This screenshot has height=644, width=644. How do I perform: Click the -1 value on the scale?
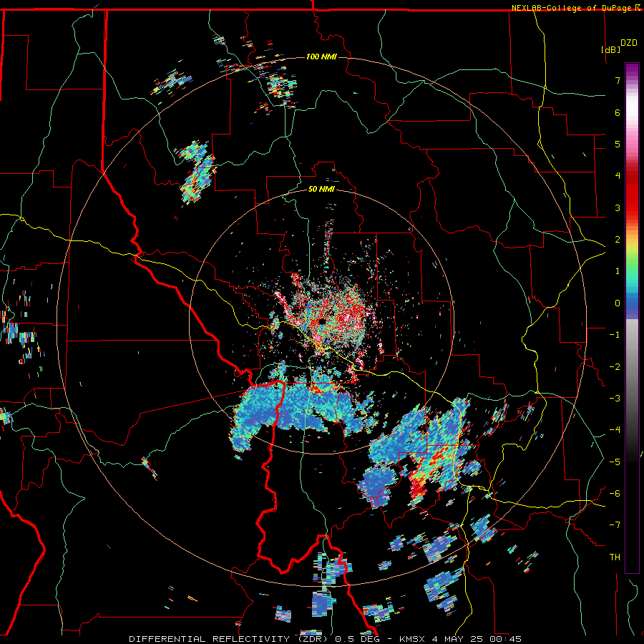[x=615, y=335]
